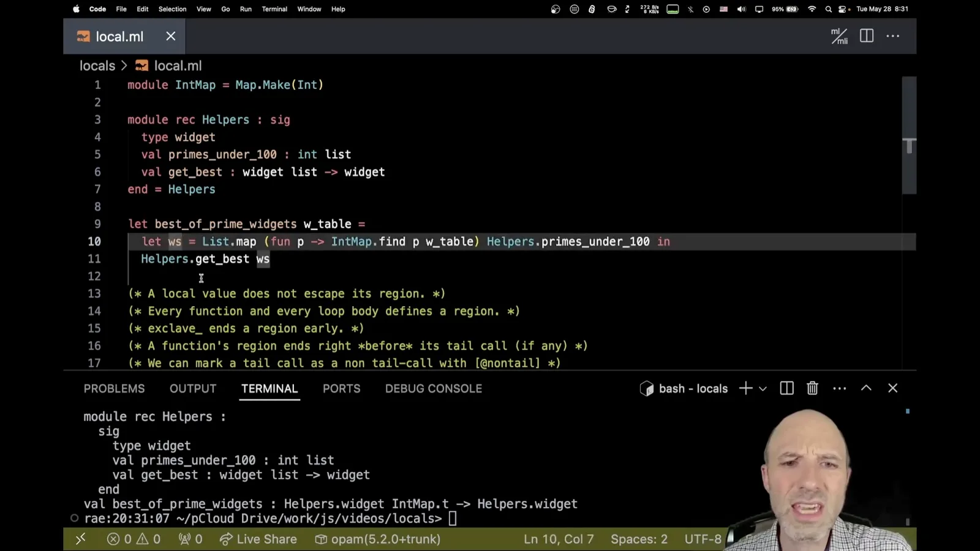This screenshot has width=980, height=551.
Task: Open the Go menu
Action: click(x=225, y=9)
